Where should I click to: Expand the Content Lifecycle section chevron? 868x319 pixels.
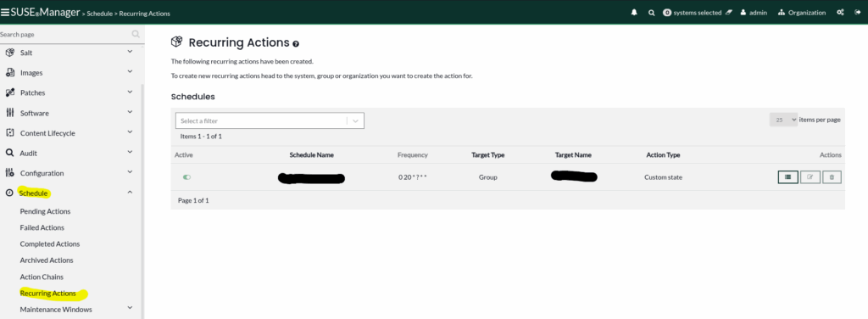click(130, 132)
